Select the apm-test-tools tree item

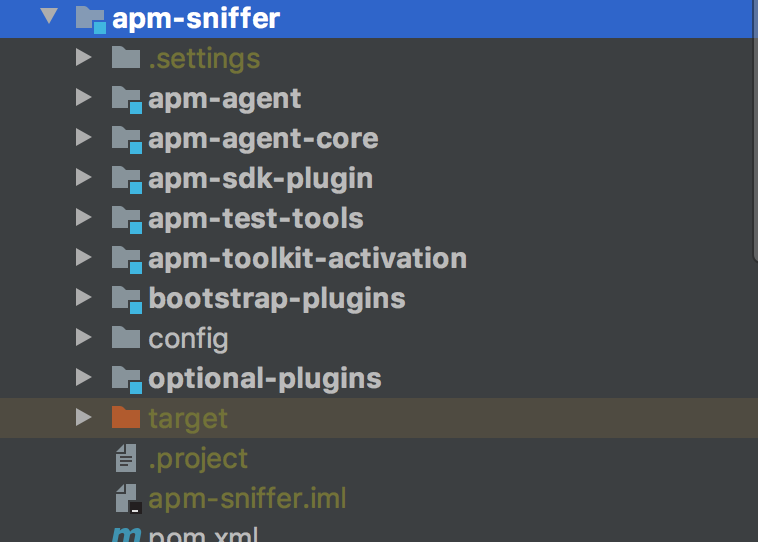[255, 218]
